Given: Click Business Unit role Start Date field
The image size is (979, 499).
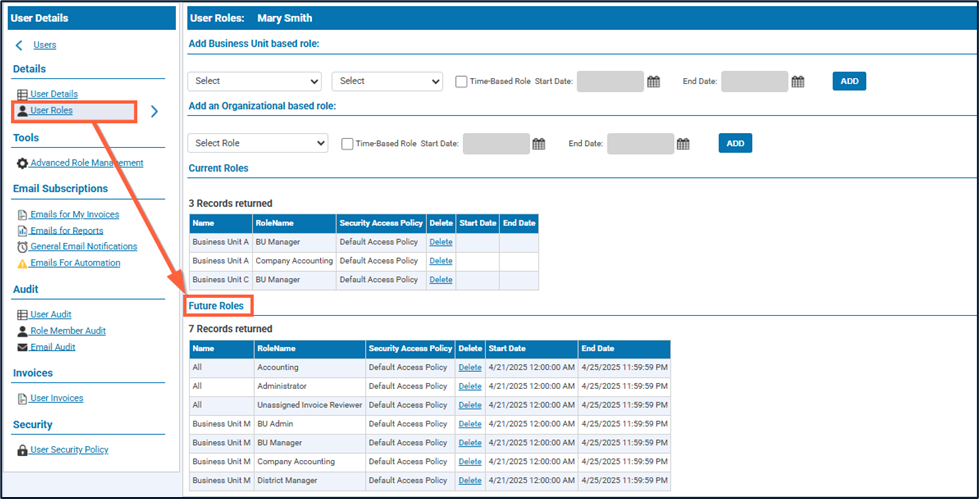Looking at the screenshot, I should [610, 81].
